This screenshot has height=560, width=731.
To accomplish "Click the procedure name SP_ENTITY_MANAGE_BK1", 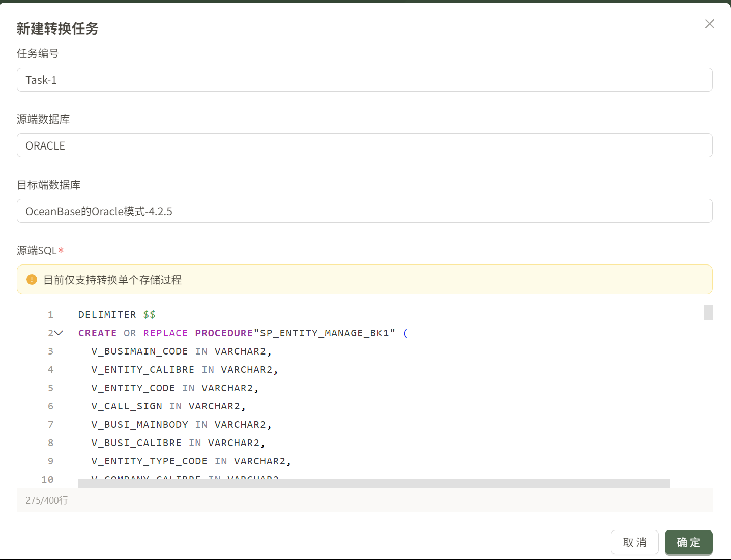I will [326, 333].
